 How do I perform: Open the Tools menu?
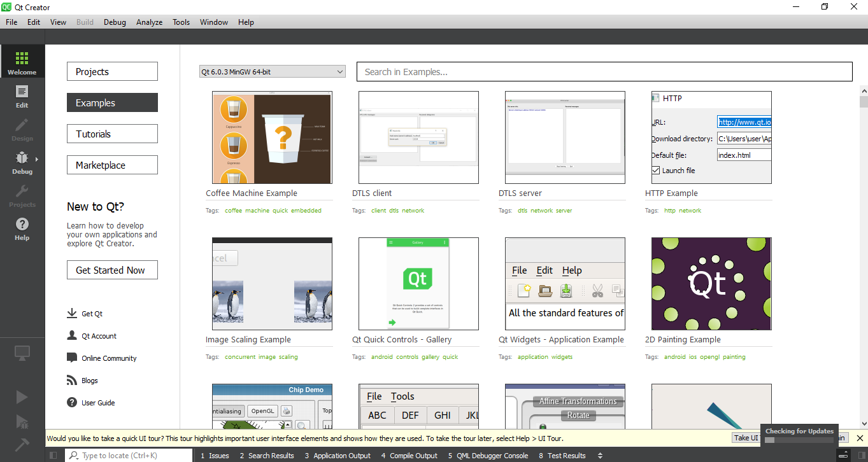click(181, 22)
